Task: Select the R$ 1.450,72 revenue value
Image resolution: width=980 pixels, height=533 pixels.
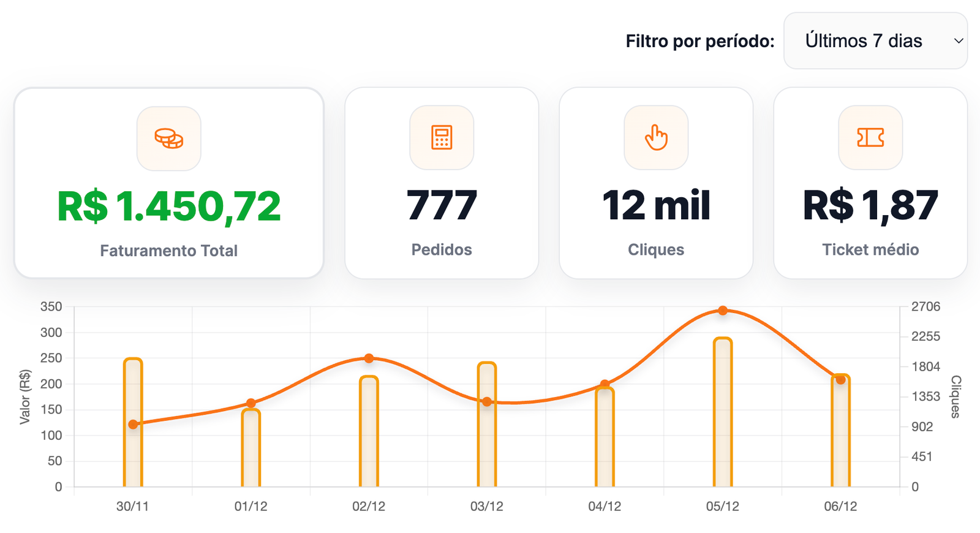Action: (x=169, y=206)
